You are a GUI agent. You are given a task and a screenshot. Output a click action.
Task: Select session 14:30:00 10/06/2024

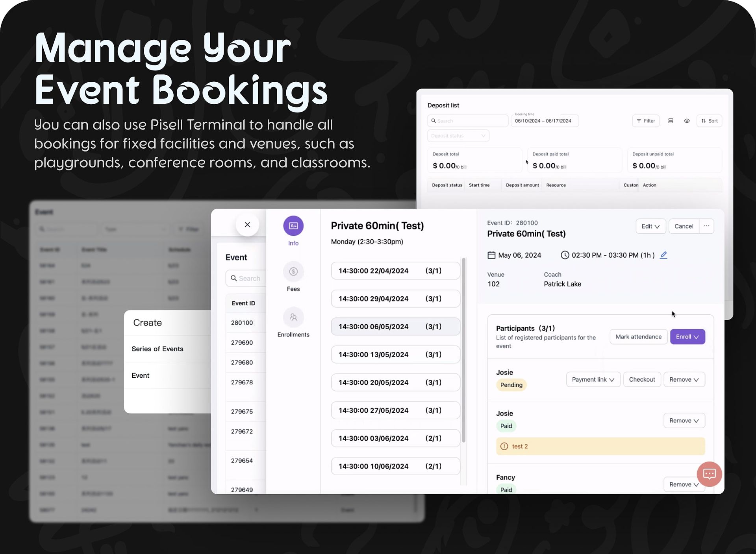click(395, 466)
